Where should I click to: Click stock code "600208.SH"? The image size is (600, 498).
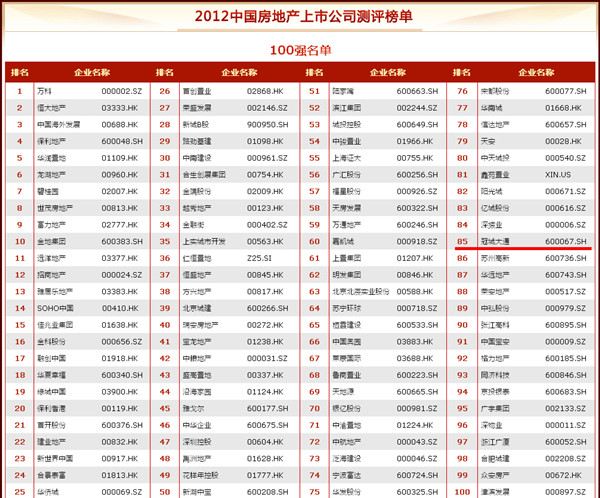click(267, 492)
